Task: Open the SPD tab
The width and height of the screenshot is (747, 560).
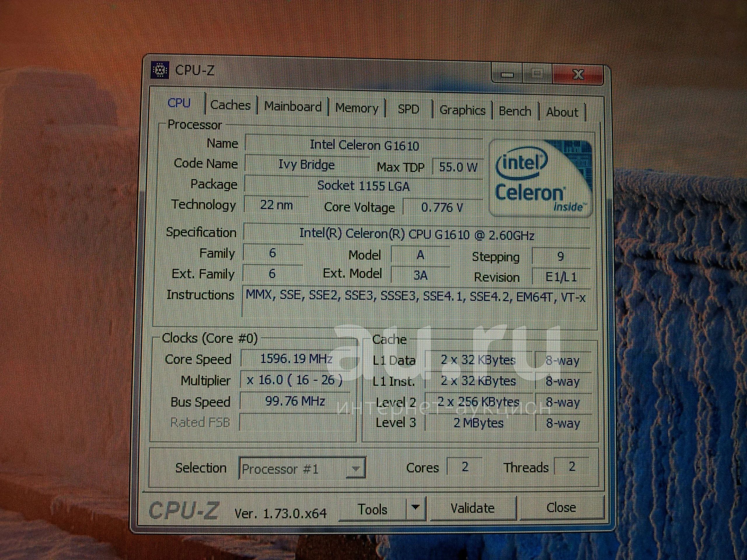Action: pos(408,109)
